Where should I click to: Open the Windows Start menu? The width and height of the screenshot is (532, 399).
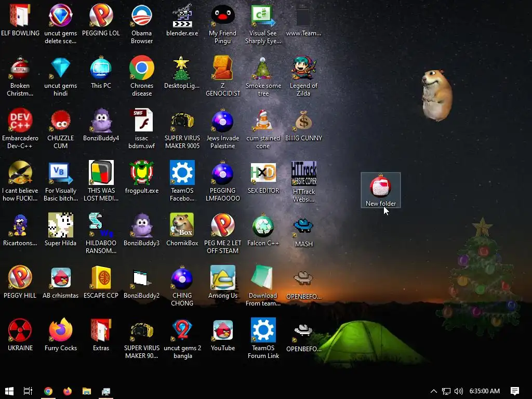click(x=9, y=391)
